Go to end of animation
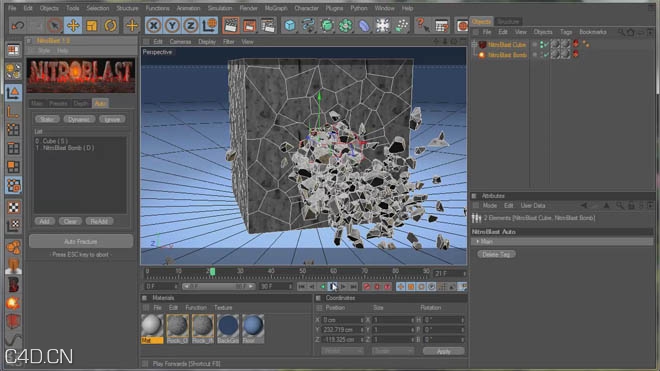This screenshot has width=660, height=371. pos(354,287)
